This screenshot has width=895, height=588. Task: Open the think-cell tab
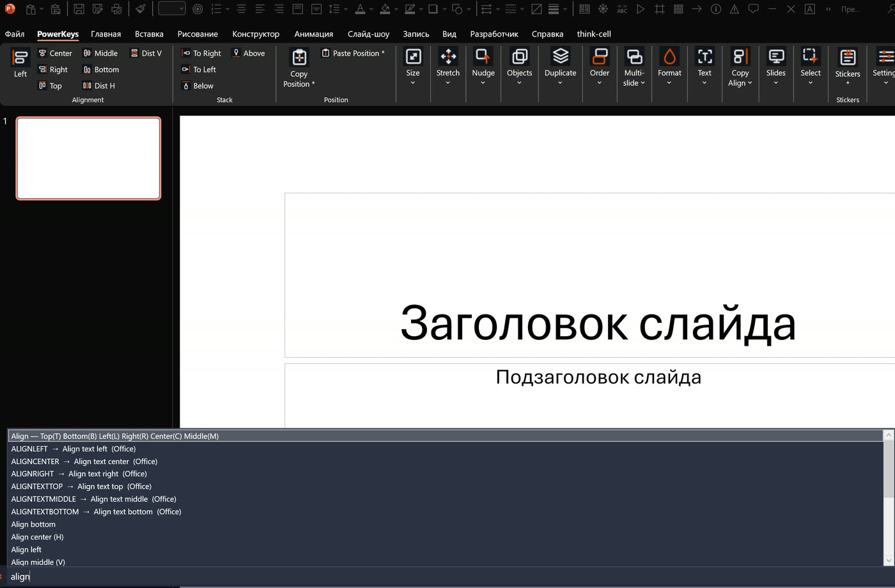tap(594, 34)
